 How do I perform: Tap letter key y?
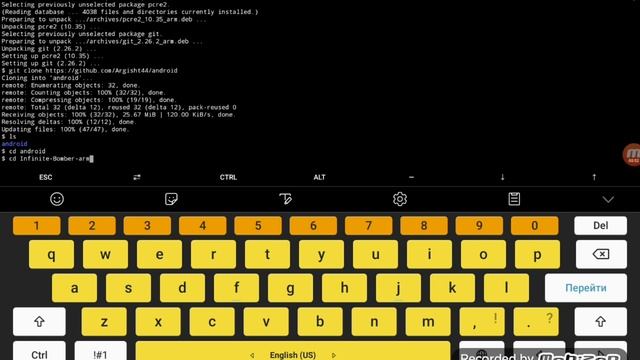coord(321,254)
